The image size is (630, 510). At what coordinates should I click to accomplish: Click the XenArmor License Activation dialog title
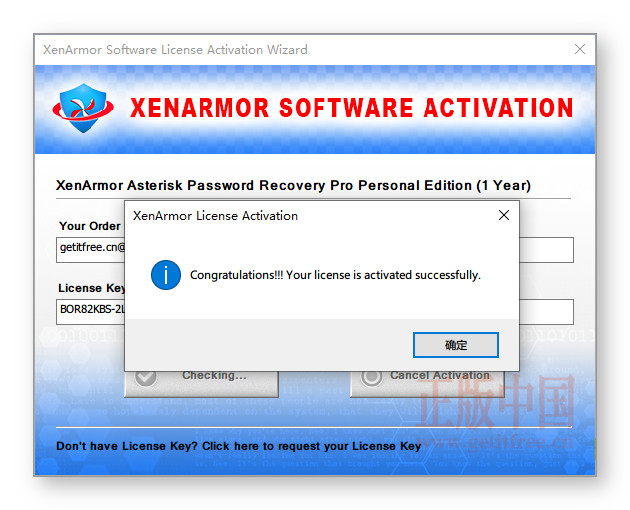coord(215,216)
